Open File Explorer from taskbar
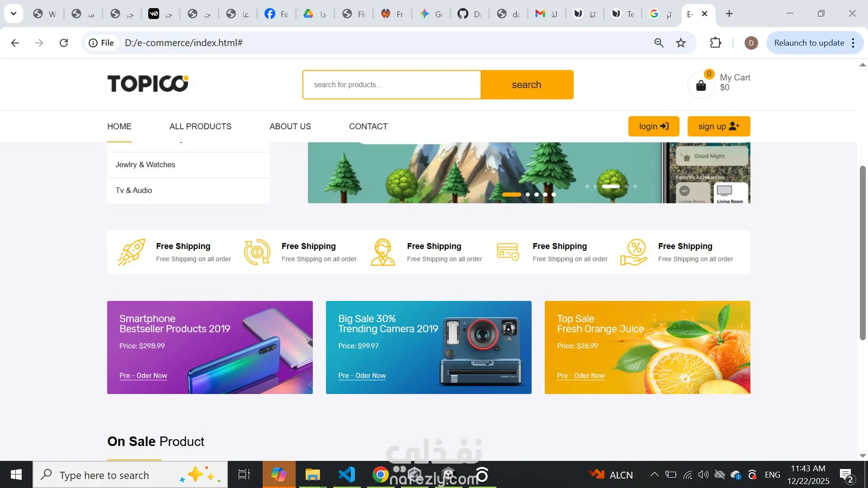Viewport: 868px width, 488px height. point(312,474)
